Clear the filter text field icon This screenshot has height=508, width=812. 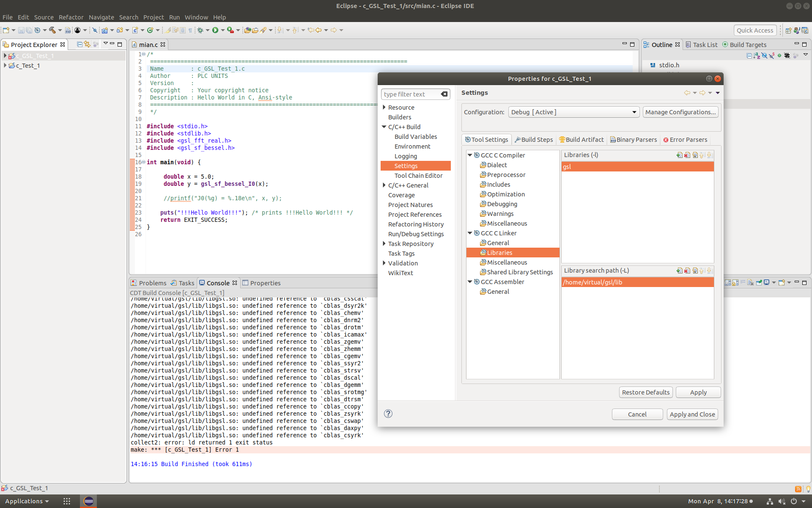(444, 94)
